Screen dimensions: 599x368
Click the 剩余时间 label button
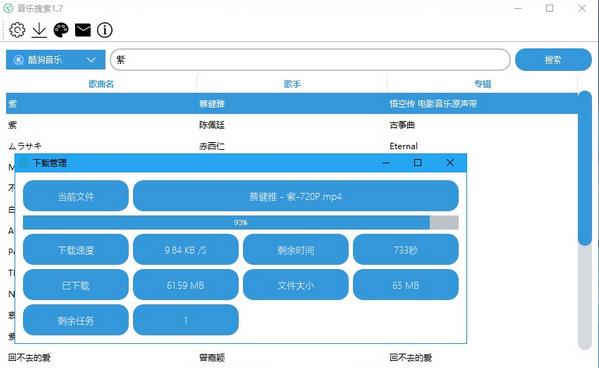point(296,250)
